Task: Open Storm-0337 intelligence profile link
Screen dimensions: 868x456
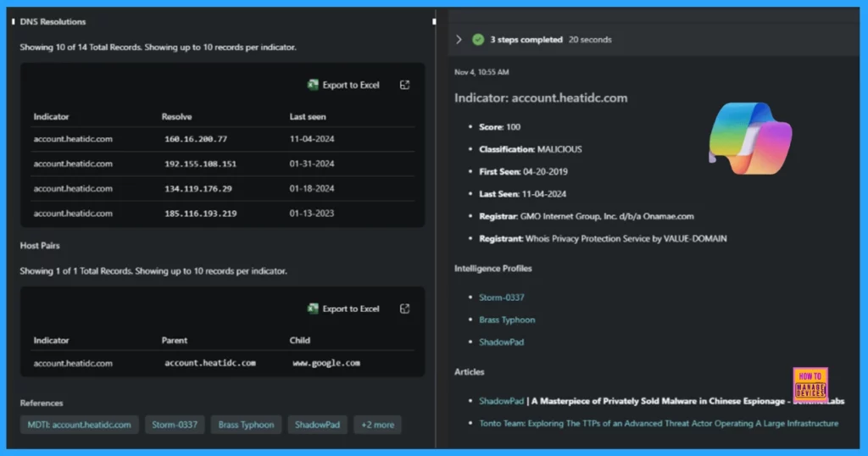Action: 502,298
